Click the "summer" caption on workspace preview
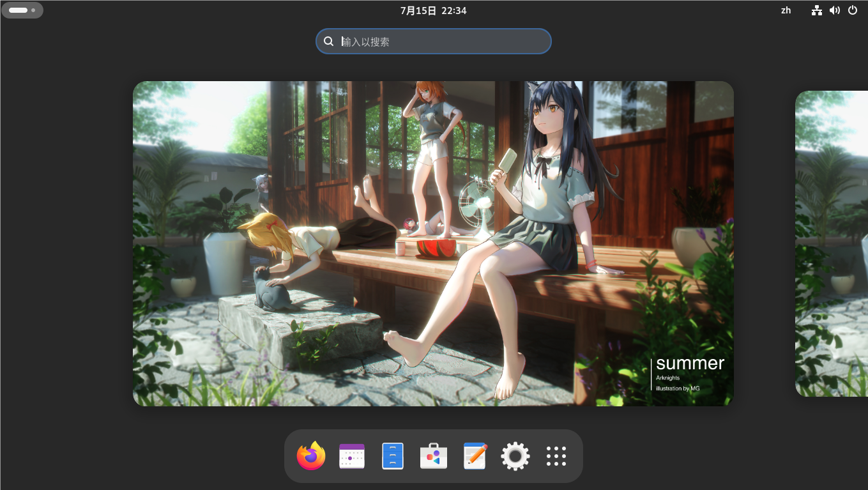 [x=690, y=364]
